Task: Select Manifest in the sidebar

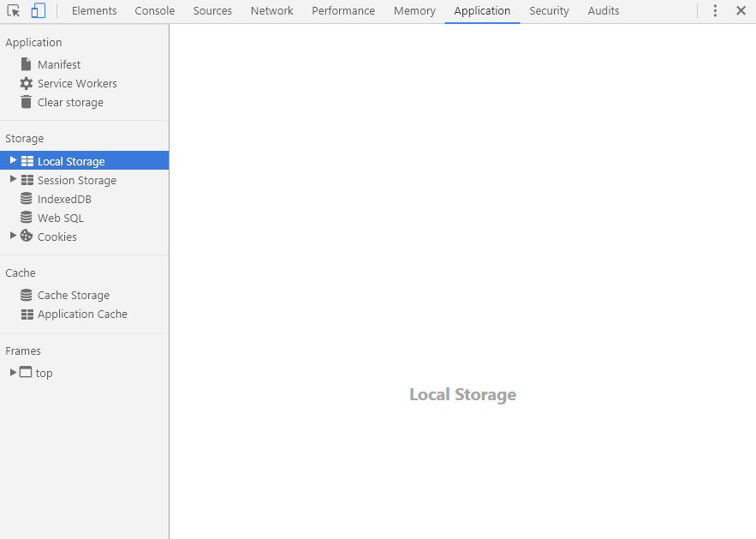Action: 59,64
